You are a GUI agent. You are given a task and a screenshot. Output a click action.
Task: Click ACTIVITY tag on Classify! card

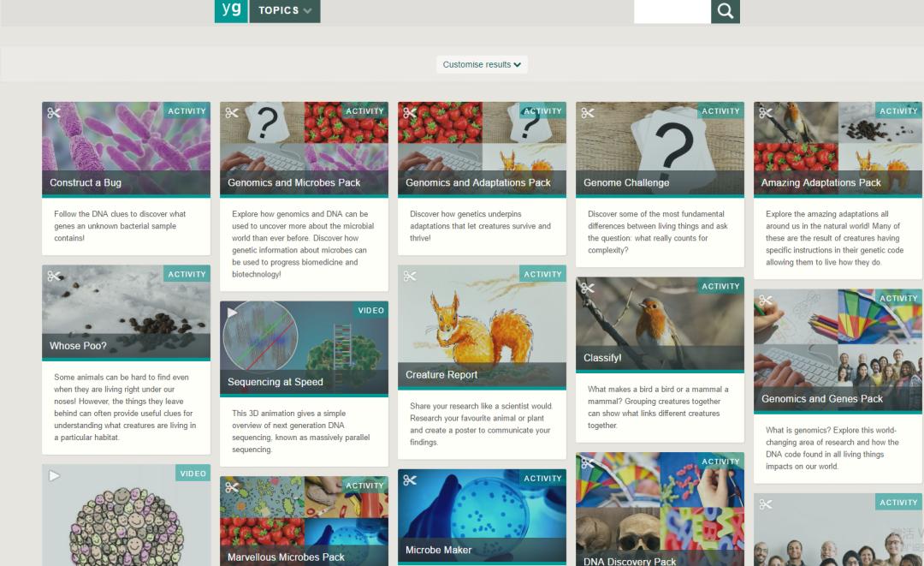click(720, 286)
